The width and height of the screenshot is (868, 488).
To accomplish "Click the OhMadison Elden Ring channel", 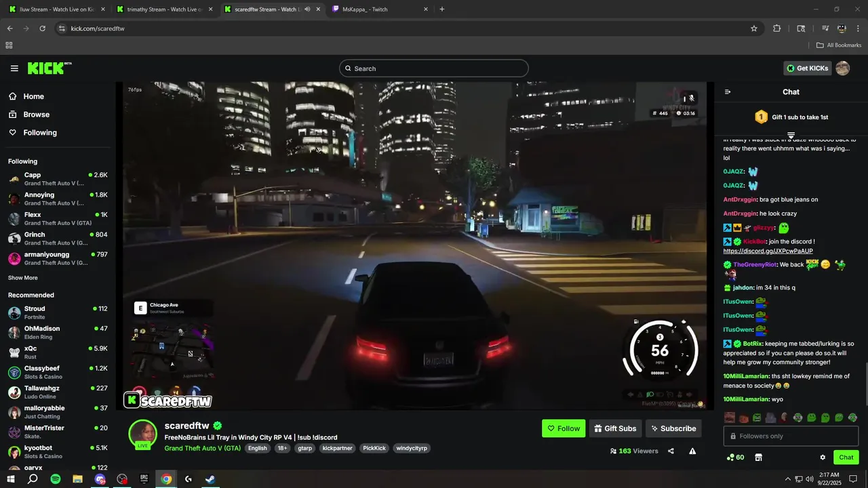I will 58,333.
